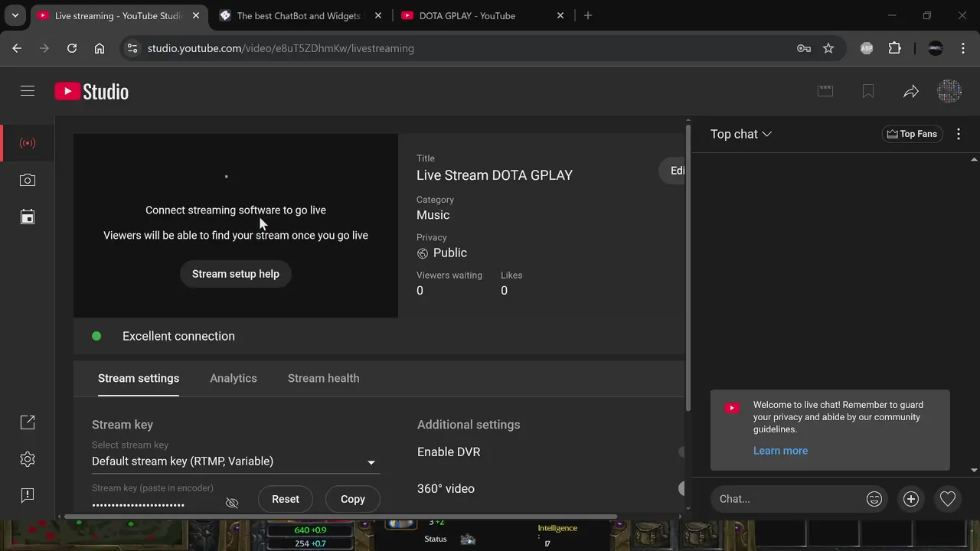
Task: Click the Reset stream key button
Action: [x=286, y=499]
